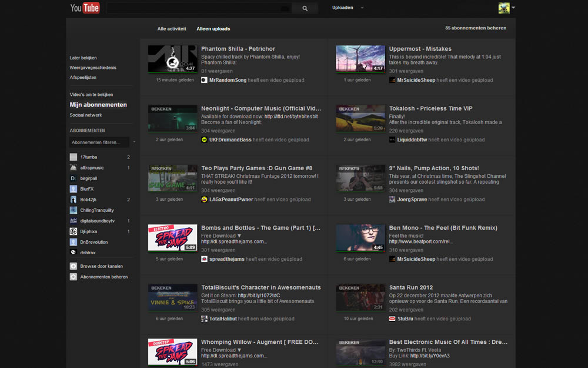Image resolution: width=588 pixels, height=368 pixels.
Task: Click the Browse door kanalen icon
Action: 73,266
